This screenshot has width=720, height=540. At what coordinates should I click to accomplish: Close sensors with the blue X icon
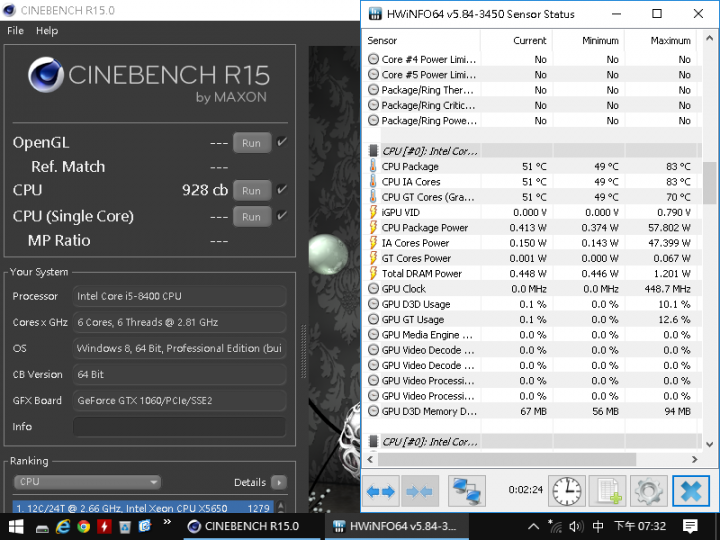click(x=691, y=491)
